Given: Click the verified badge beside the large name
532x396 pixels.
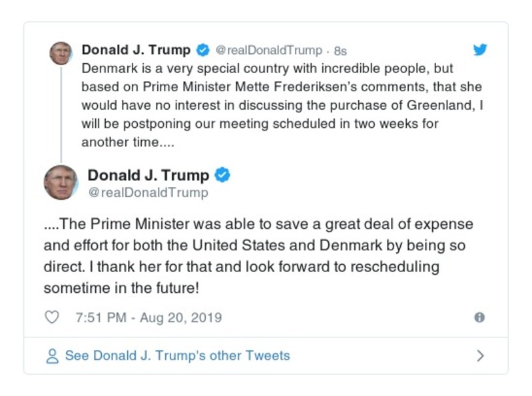Looking at the screenshot, I should coord(223,175).
